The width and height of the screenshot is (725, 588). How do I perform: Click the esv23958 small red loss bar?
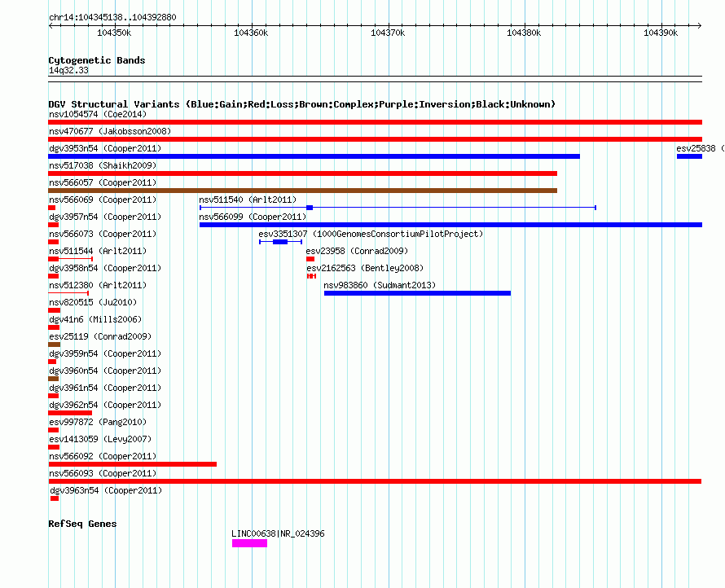(x=310, y=259)
